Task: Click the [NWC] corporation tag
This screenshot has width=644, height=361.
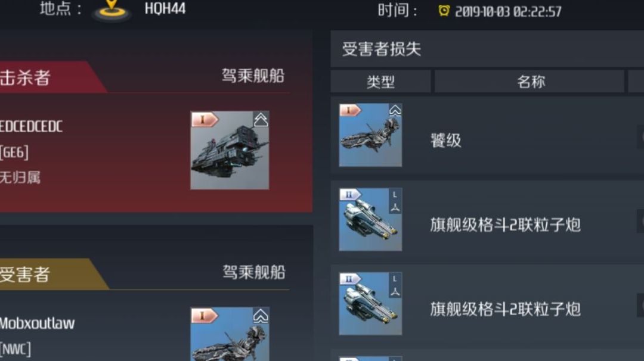Action: (x=15, y=349)
